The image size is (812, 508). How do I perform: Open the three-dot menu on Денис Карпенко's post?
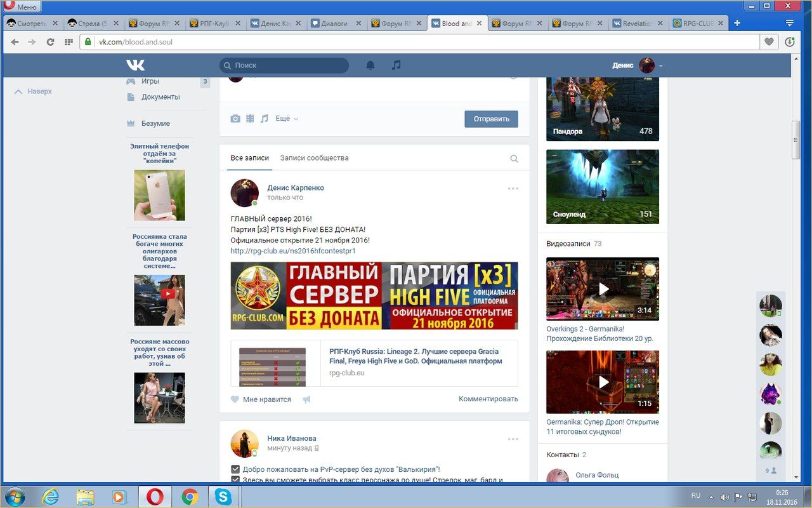[513, 189]
